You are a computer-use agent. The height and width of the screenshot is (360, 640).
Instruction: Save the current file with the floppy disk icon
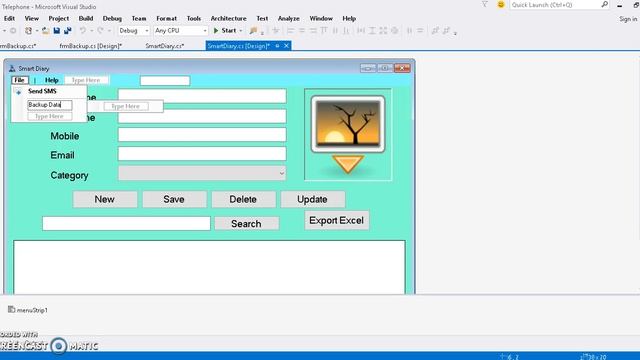coord(57,31)
